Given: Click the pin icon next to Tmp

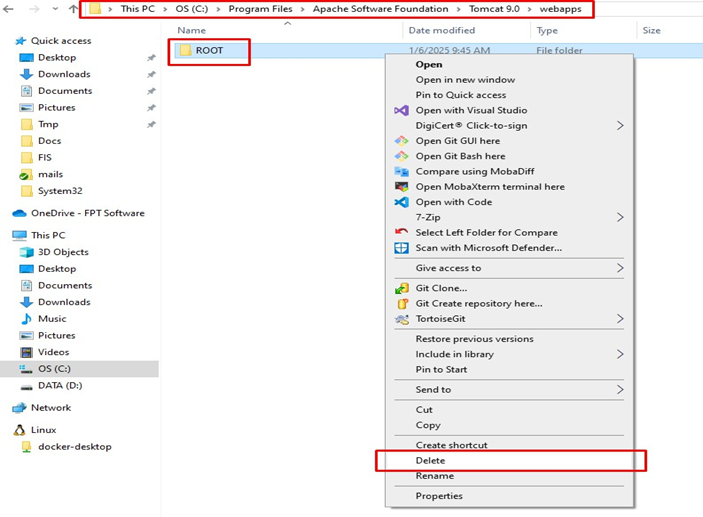Looking at the screenshot, I should click(152, 124).
